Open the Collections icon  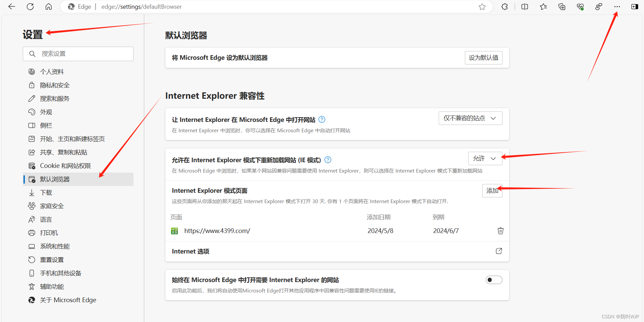click(562, 6)
